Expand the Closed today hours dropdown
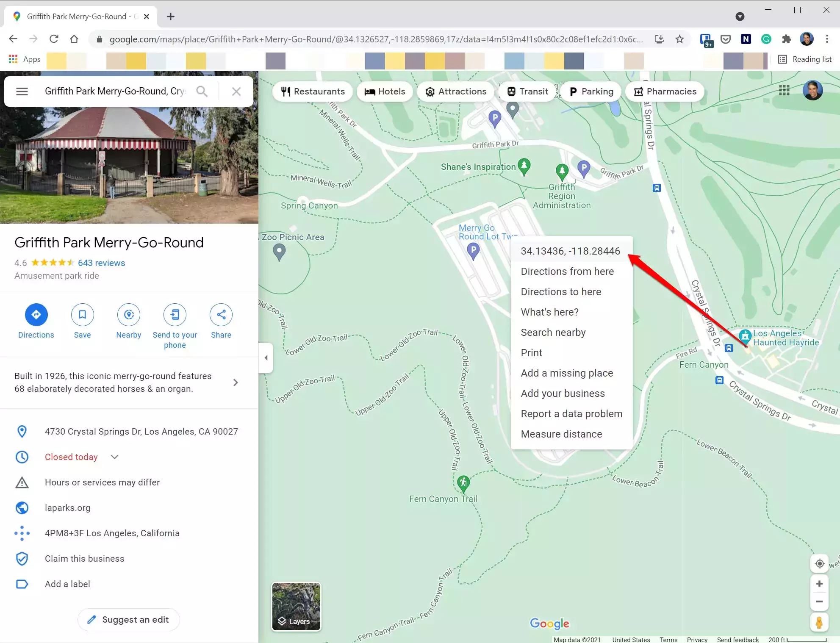 point(114,457)
